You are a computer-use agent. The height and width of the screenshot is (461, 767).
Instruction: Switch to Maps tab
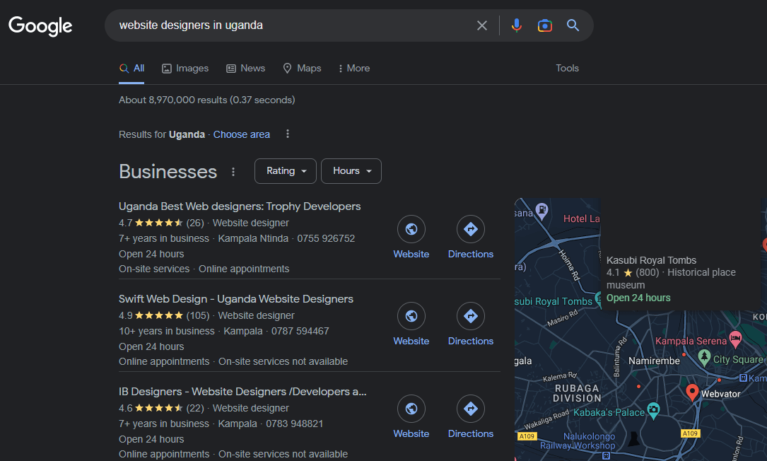tap(302, 69)
